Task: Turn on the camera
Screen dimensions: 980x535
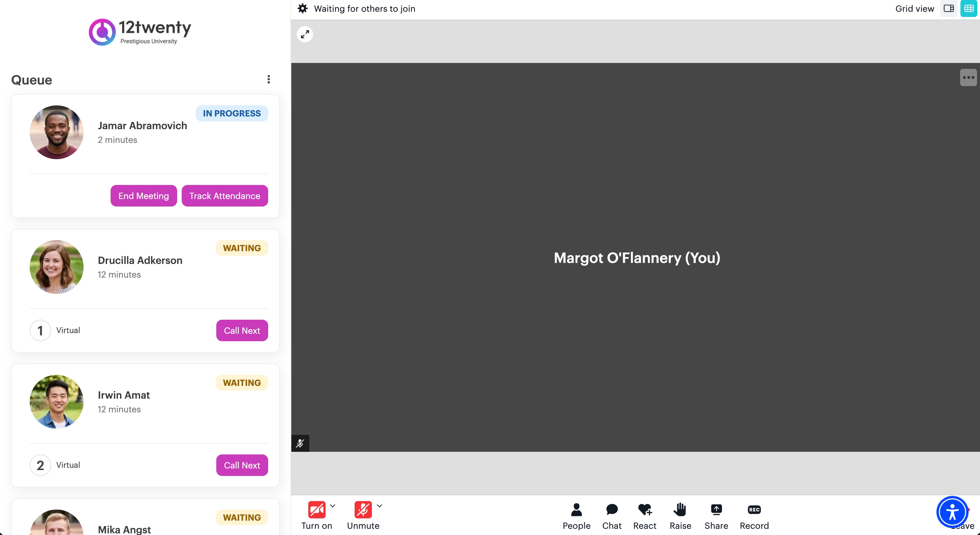Action: (x=316, y=515)
